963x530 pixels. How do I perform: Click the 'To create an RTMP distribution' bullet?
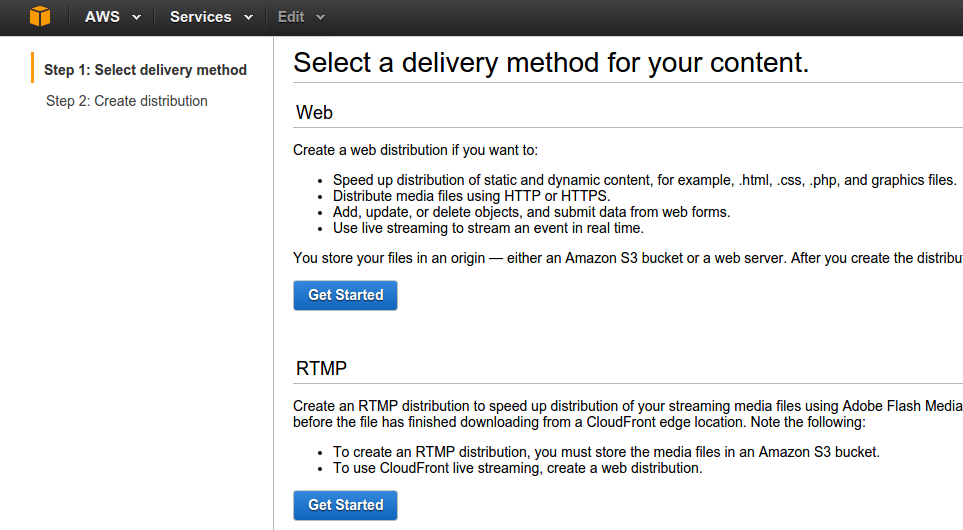click(x=606, y=452)
